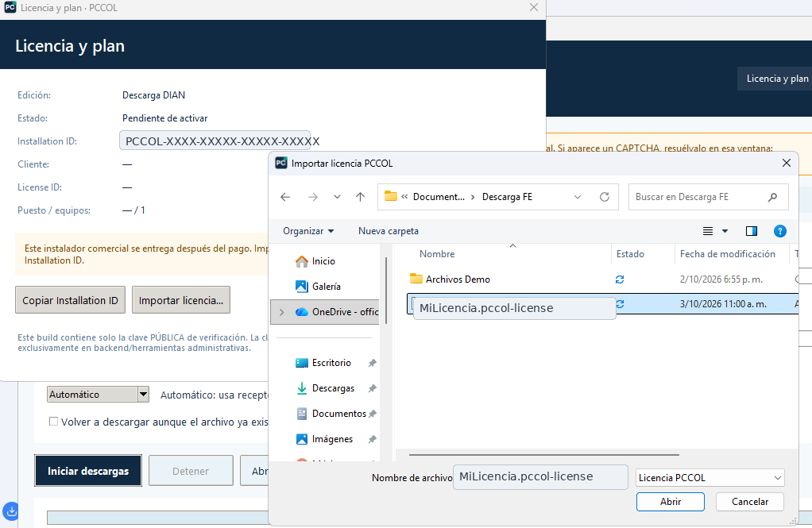
Task: Sort by Estado column
Action: click(630, 254)
